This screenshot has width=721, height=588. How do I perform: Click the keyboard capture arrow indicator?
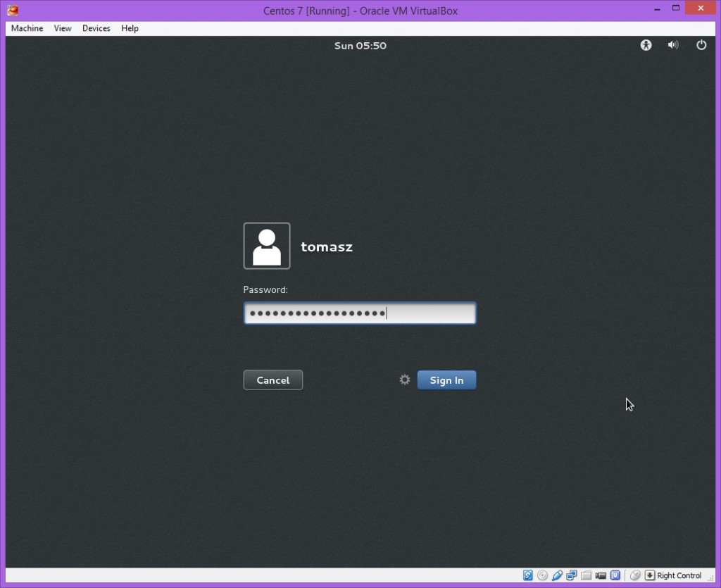649,575
